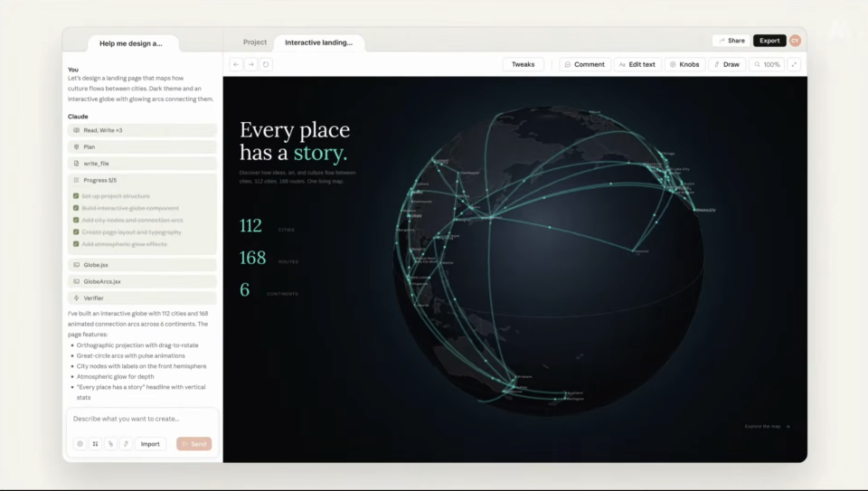Collapse the Progress 5/5 checklist

click(142, 180)
